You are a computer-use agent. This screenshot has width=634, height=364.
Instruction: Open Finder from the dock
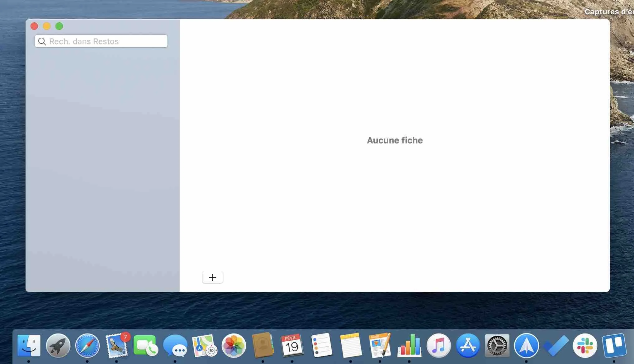[x=29, y=346]
